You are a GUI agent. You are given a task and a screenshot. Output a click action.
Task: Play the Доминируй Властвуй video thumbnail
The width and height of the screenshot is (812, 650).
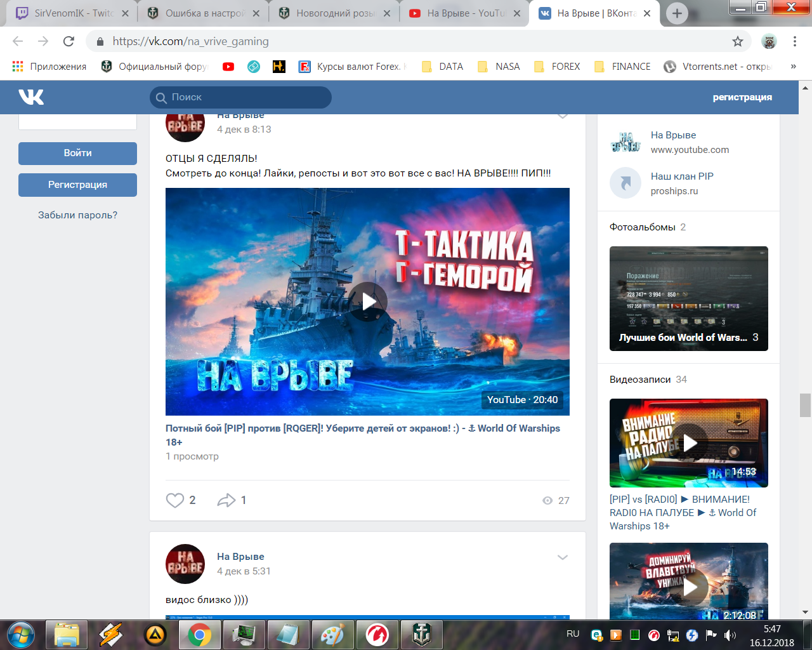click(x=689, y=581)
